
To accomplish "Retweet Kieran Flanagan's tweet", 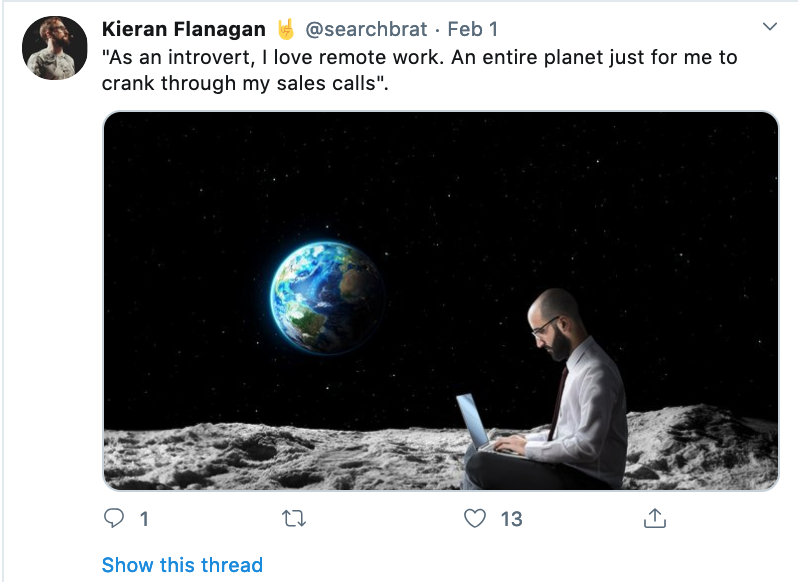I will pos(294,518).
